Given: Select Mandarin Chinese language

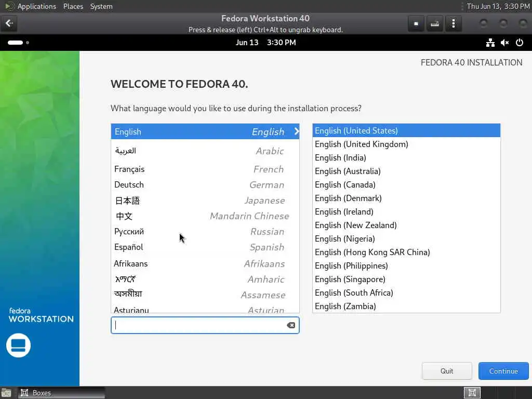Looking at the screenshot, I should [x=205, y=216].
